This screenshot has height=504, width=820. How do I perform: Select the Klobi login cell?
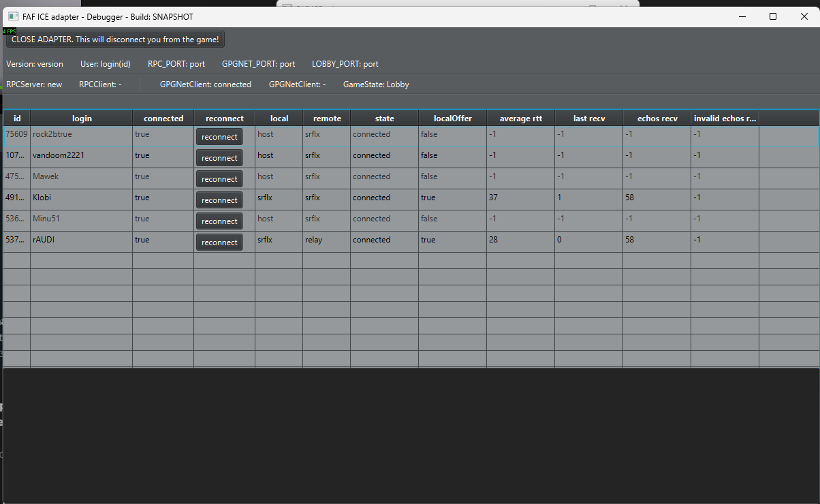coord(82,200)
